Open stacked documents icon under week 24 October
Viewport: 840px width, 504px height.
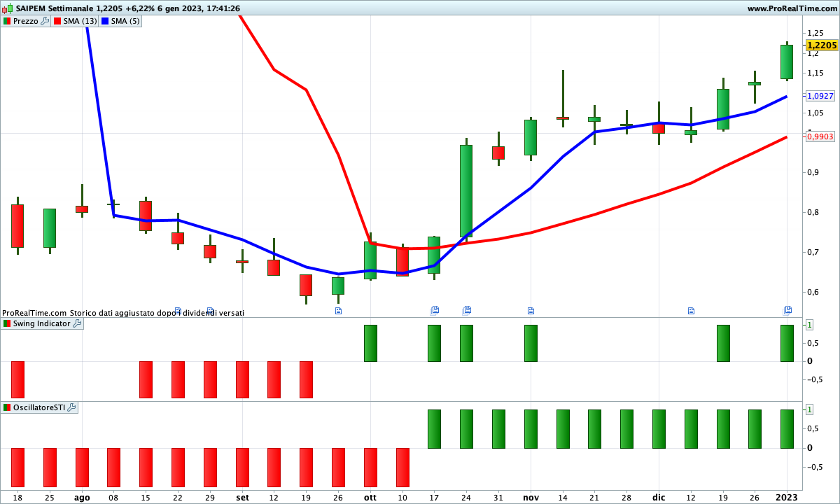pyautogui.click(x=467, y=310)
